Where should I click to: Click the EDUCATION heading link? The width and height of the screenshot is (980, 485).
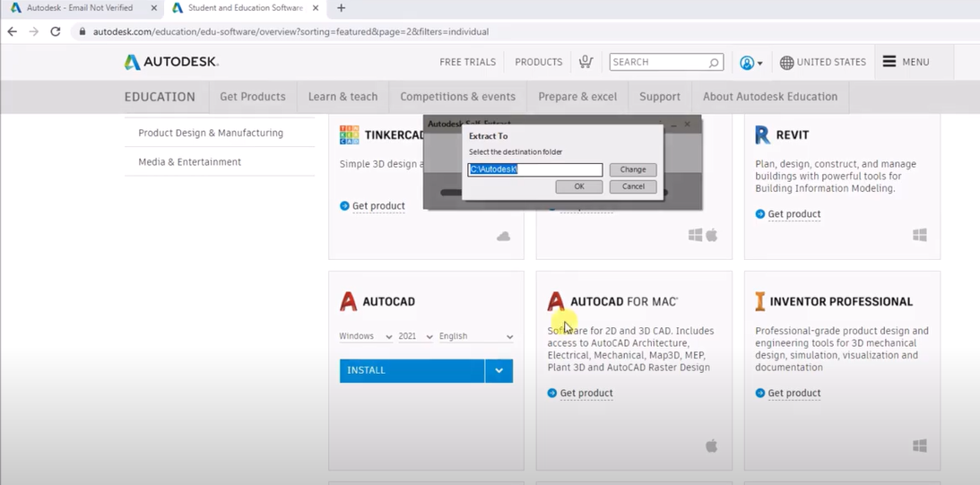(x=160, y=97)
